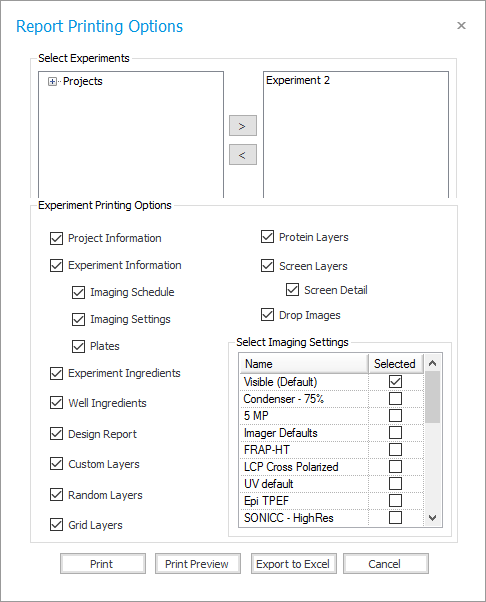Click the imaging settings scroll-up arrow

click(x=433, y=363)
